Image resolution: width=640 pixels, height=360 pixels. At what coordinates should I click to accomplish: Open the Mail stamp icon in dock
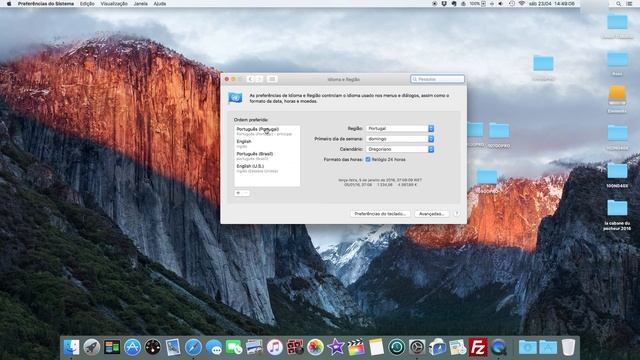173,347
